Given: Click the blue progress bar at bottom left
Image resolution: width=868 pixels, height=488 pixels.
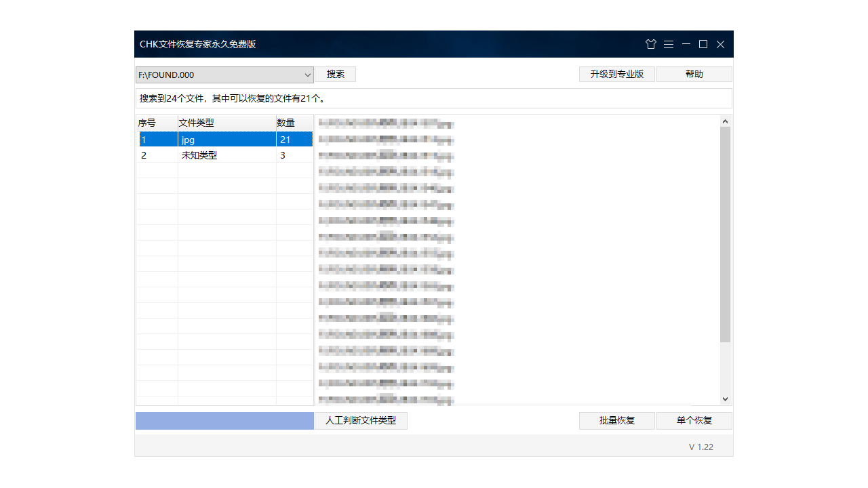Looking at the screenshot, I should click(224, 421).
